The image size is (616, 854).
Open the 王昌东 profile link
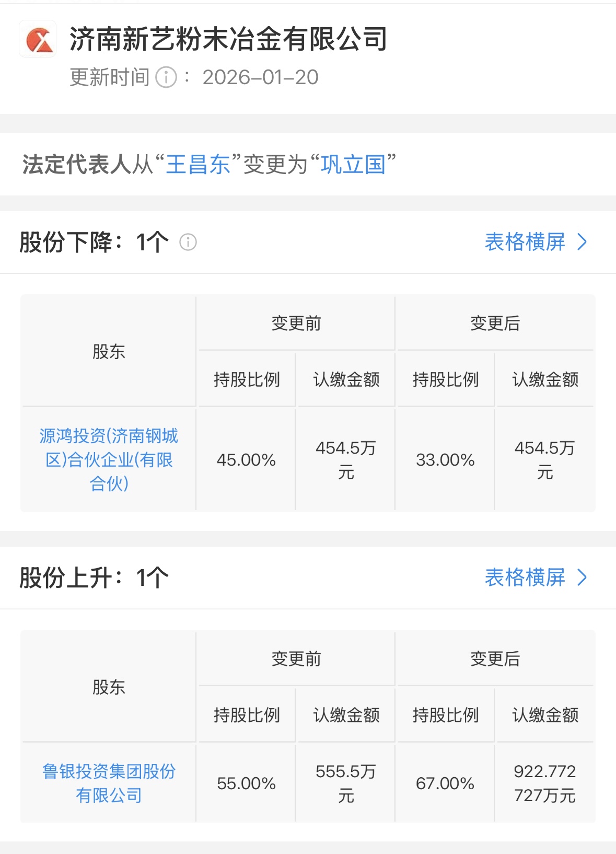click(x=198, y=164)
